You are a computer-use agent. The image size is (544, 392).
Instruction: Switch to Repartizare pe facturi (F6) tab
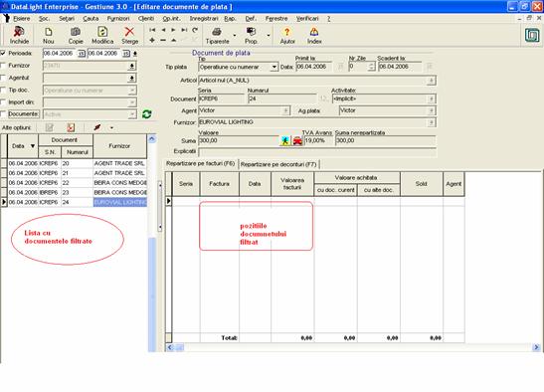click(x=201, y=163)
